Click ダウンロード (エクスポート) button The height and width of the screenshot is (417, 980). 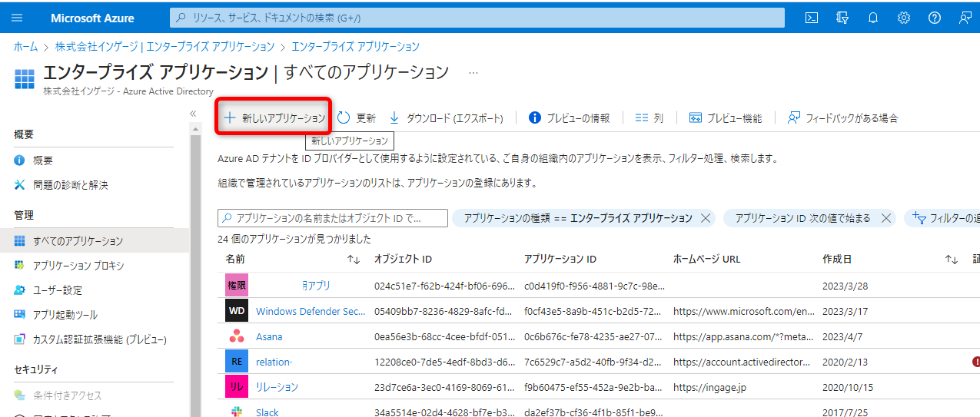click(x=446, y=118)
